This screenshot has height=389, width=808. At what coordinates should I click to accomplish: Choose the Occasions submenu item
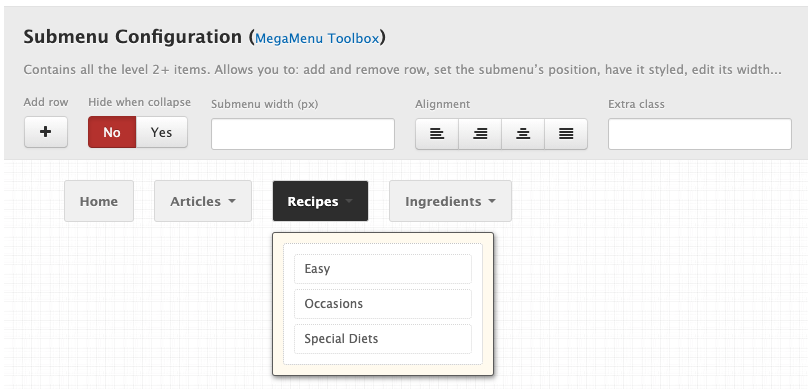point(383,303)
